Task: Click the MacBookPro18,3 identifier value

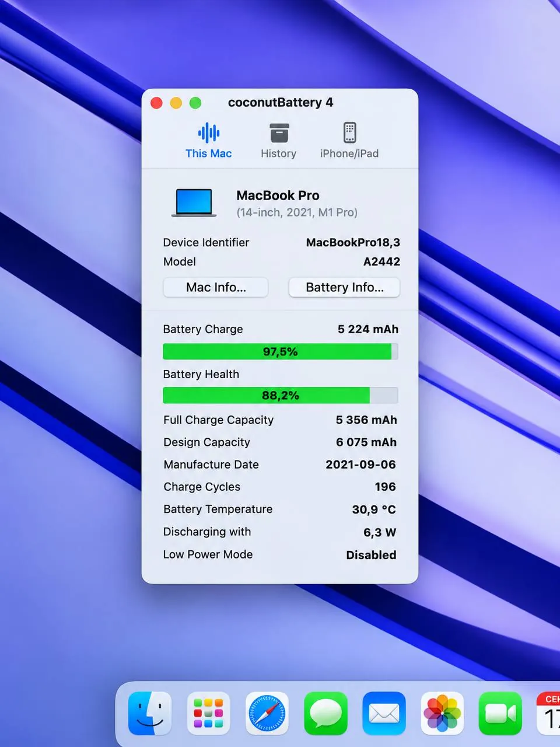Action: 353,242
